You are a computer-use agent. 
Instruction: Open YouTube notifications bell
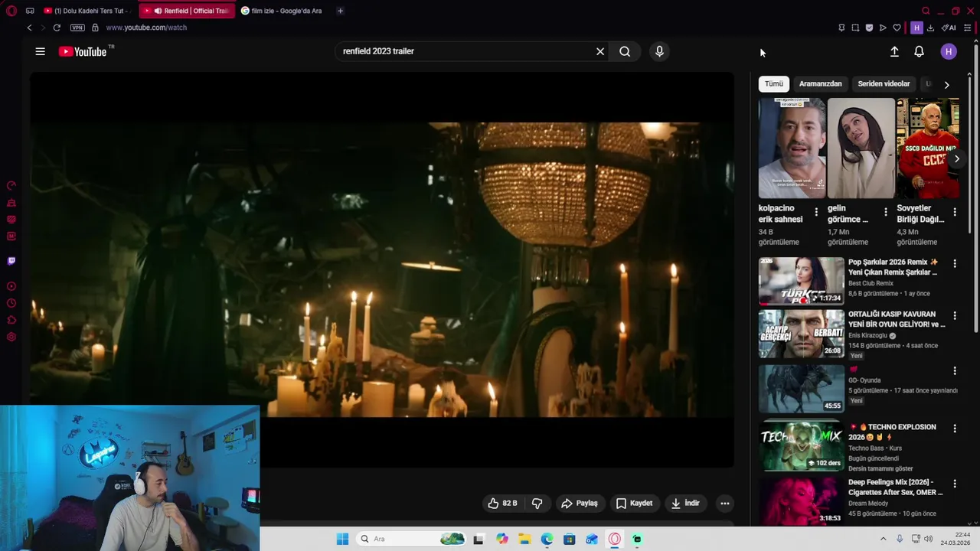click(919, 51)
